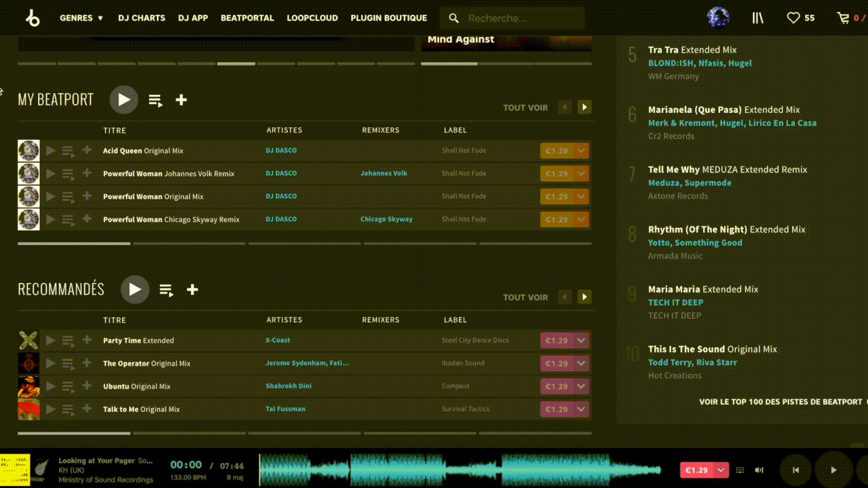This screenshot has width=868, height=488.
Task: Add The Operator to playlist
Action: 87,362
